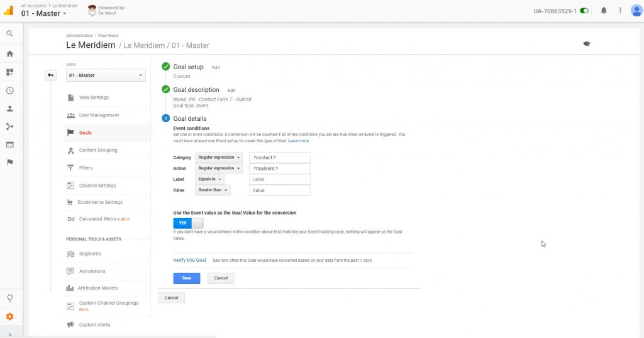
Task: Click the Goal setup green checkmark
Action: click(165, 67)
